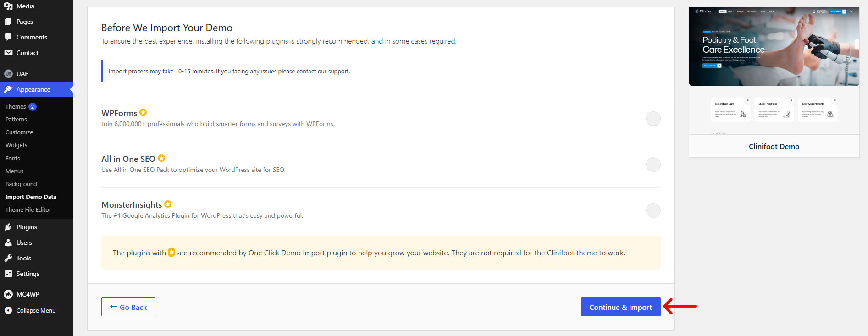Click the Plugins plug icon
This screenshot has height=336, width=868.
8,227
